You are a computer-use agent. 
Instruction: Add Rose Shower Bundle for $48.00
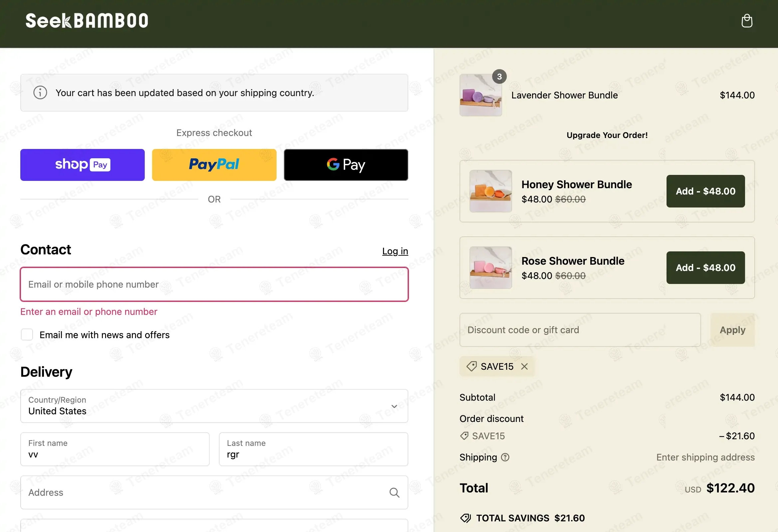705,268
